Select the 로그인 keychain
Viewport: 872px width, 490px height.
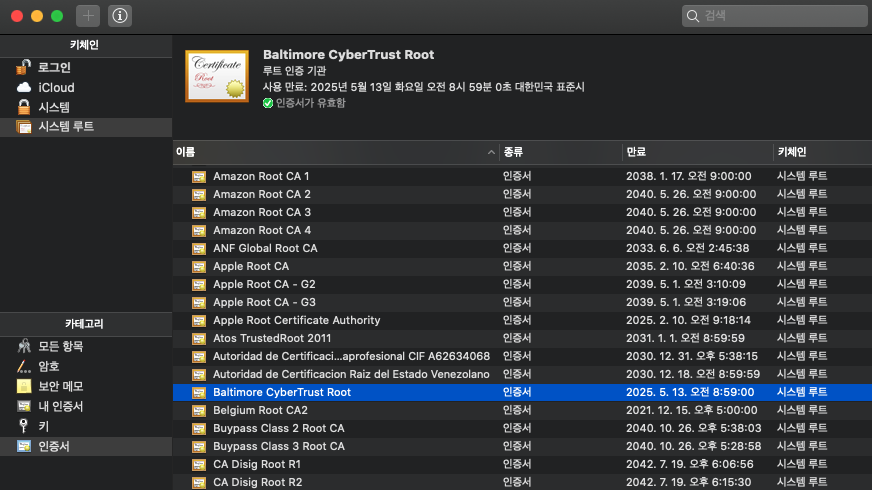pos(86,67)
